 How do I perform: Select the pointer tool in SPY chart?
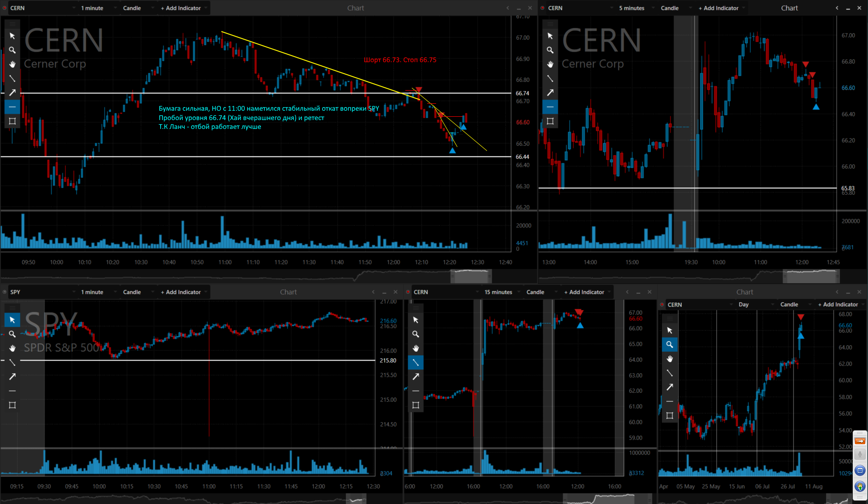click(13, 320)
